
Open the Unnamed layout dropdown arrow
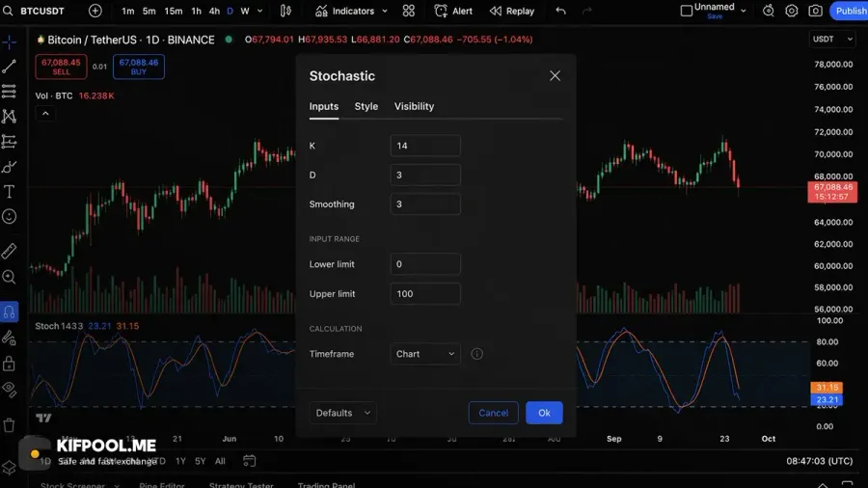[x=744, y=11]
